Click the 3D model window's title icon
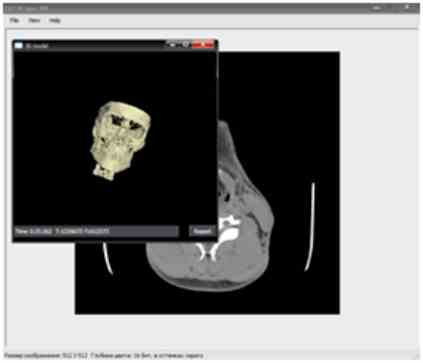Image resolution: width=423 pixels, height=363 pixels. (x=19, y=45)
